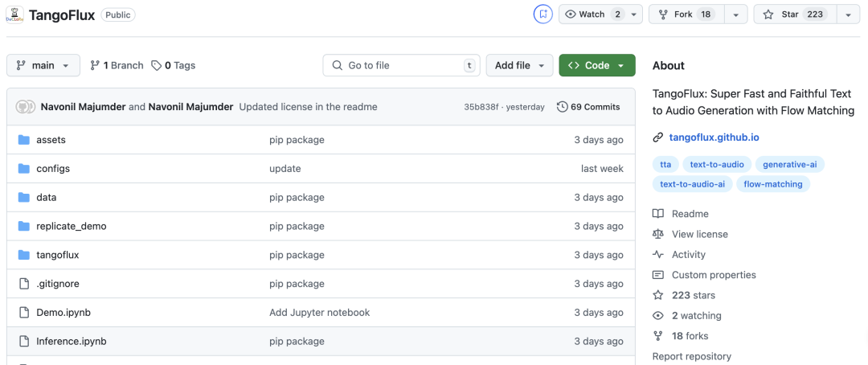Screen dimensions: 868x365
Task: Open the green Code dropdown
Action: 597,66
